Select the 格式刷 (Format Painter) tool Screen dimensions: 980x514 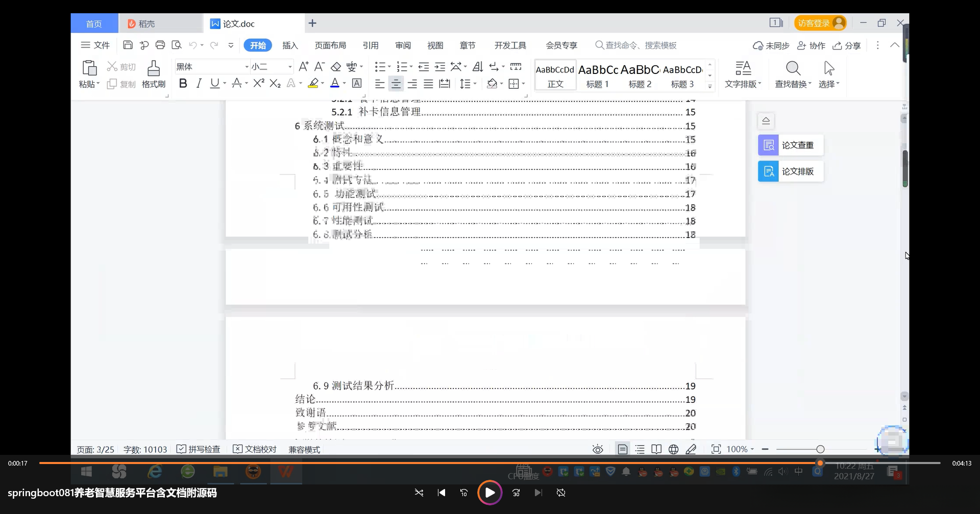153,74
